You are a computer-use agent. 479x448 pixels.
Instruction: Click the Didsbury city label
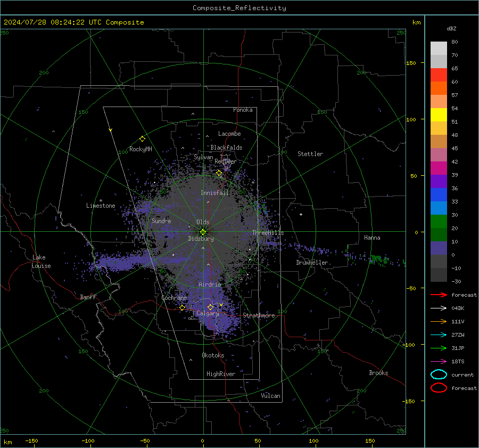pos(201,239)
